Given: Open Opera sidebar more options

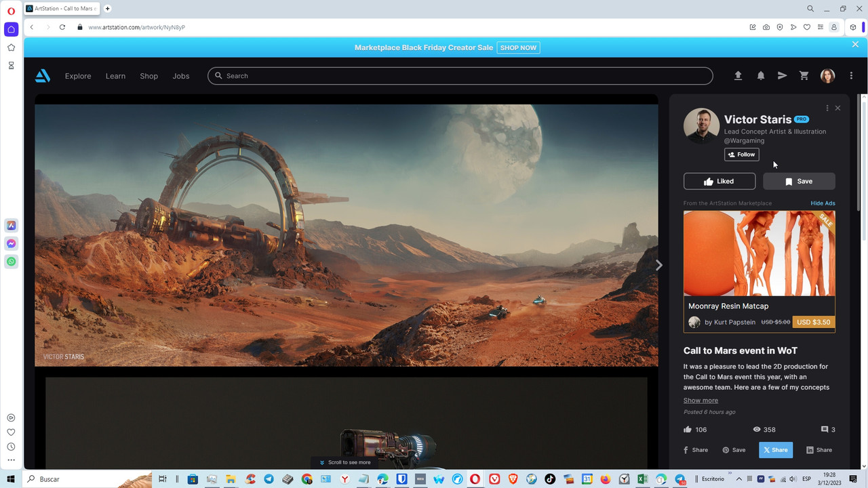Looking at the screenshot, I should point(11,460).
